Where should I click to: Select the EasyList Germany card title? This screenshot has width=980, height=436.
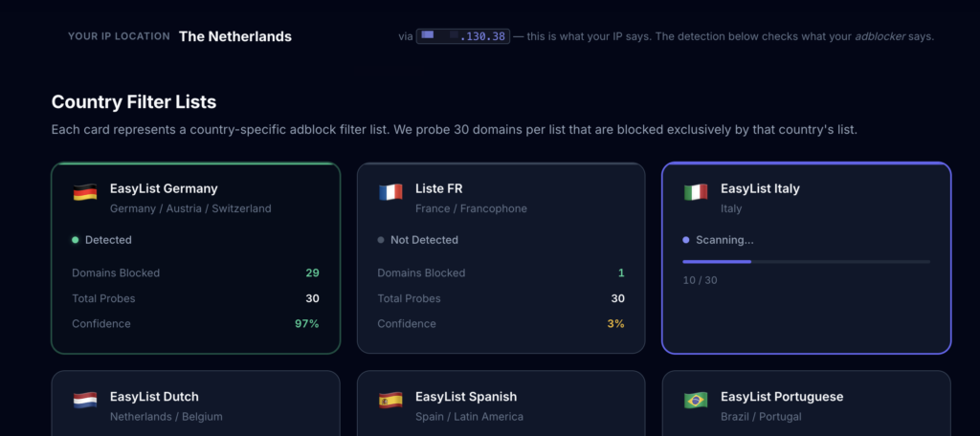click(164, 188)
